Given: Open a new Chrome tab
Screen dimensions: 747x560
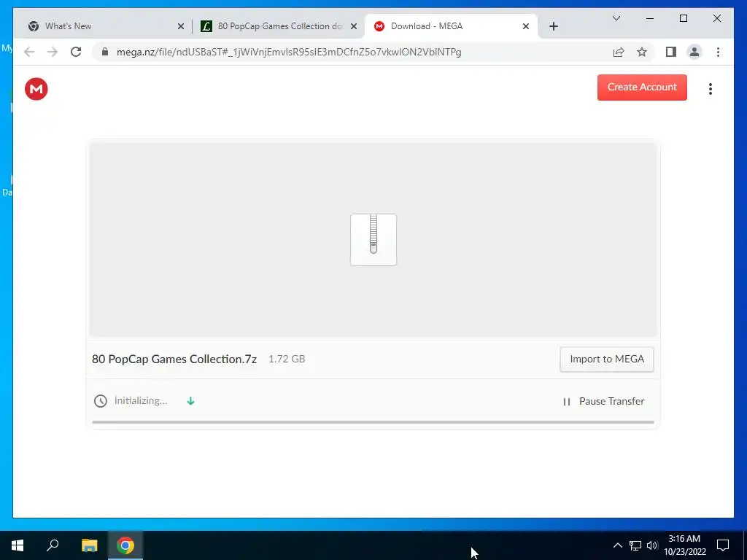Looking at the screenshot, I should (x=553, y=27).
